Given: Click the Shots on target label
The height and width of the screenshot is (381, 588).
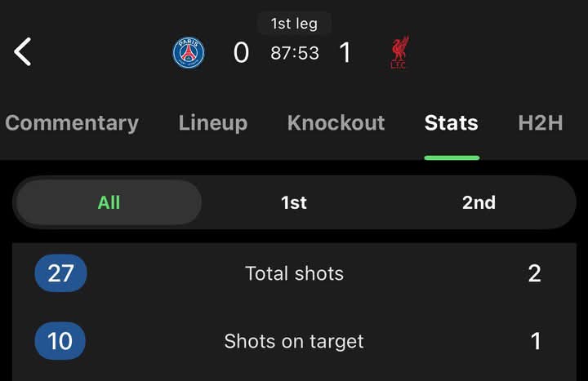Looking at the screenshot, I should (294, 341).
